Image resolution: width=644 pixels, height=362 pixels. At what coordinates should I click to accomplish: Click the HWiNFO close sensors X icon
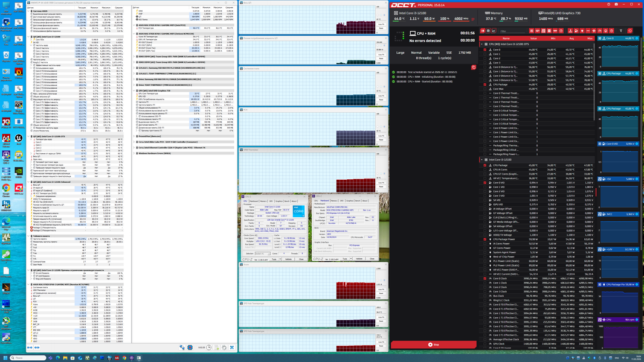(x=232, y=348)
